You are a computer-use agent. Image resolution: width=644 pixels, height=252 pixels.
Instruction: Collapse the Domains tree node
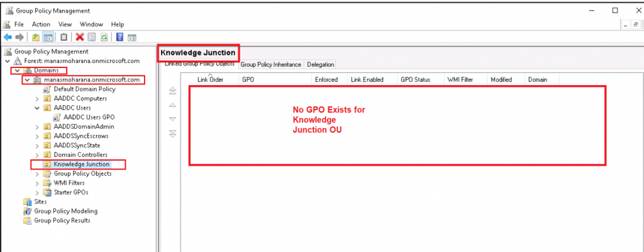click(17, 71)
